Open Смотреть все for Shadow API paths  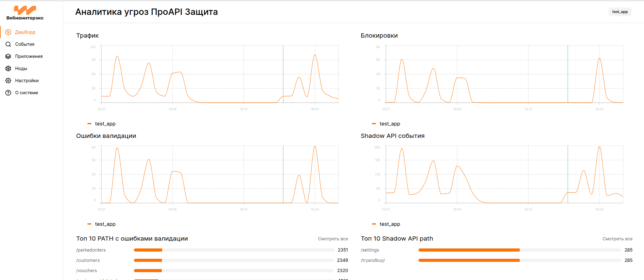click(x=617, y=239)
